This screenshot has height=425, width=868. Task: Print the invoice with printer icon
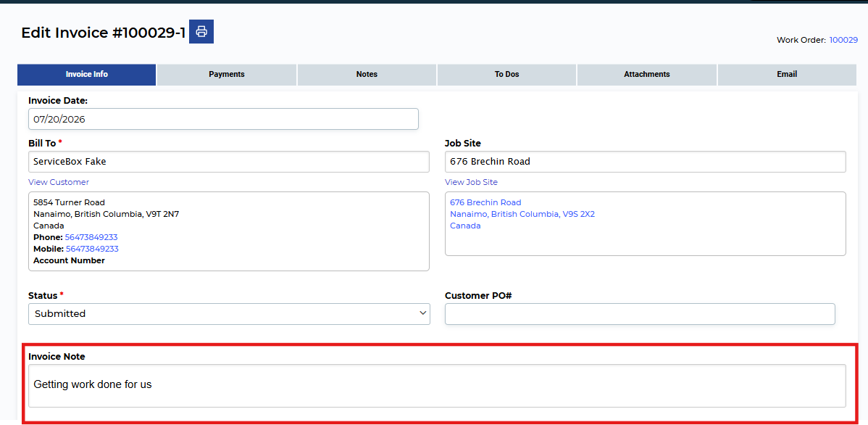pyautogui.click(x=201, y=32)
